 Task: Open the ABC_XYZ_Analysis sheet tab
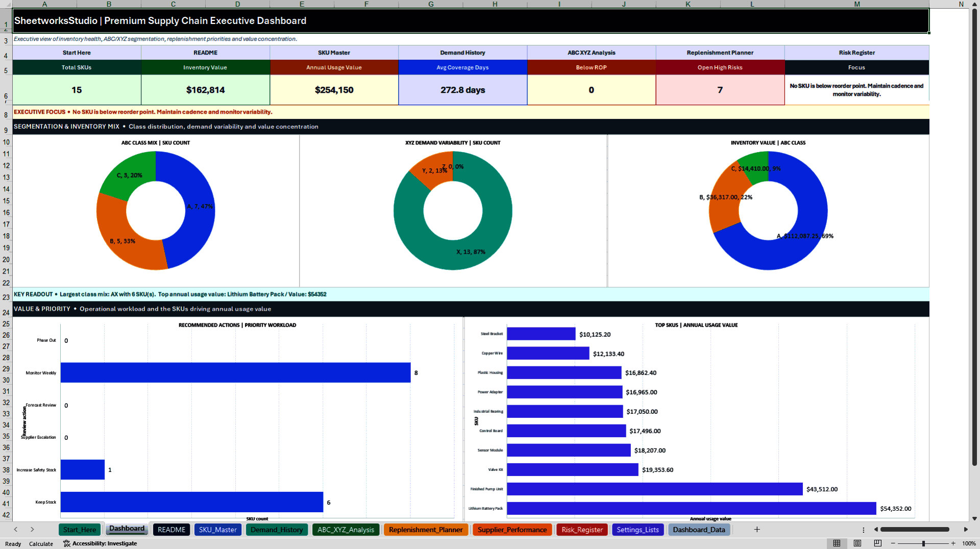click(346, 530)
